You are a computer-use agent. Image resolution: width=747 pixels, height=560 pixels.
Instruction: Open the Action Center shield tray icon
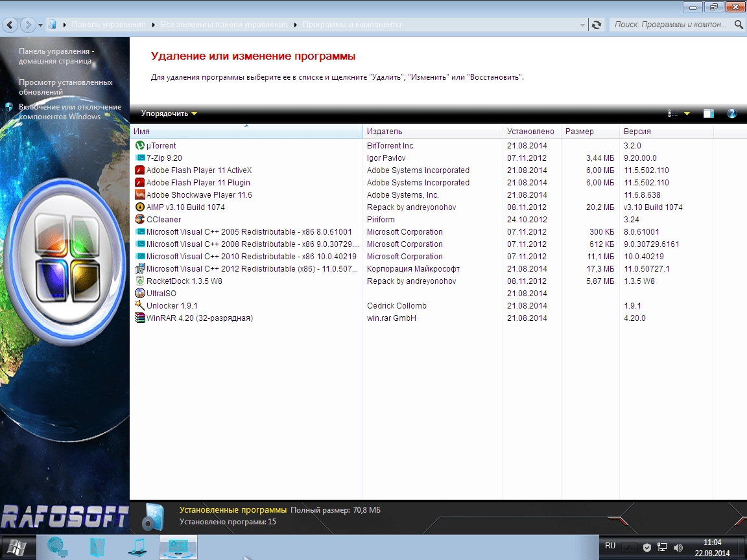point(647,548)
